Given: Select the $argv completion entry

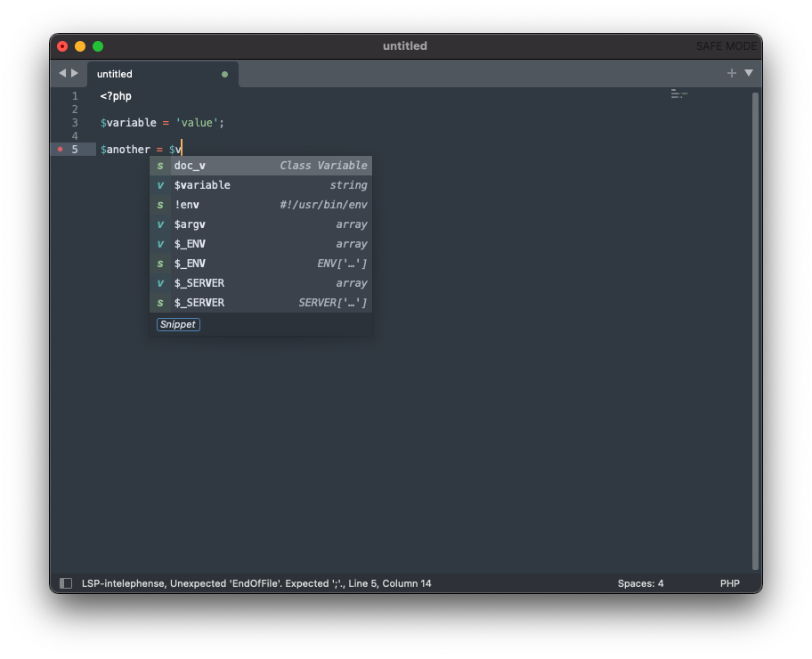Looking at the screenshot, I should tap(190, 224).
